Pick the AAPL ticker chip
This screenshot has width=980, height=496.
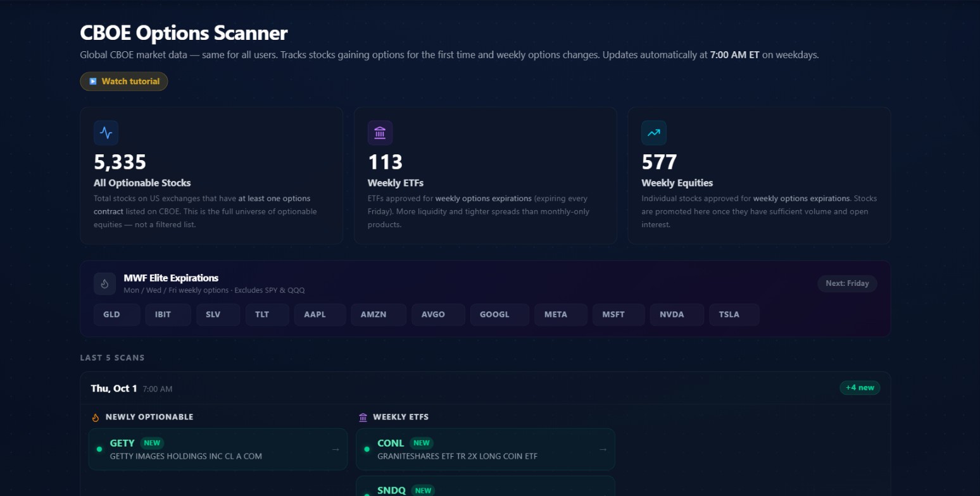(x=320, y=314)
